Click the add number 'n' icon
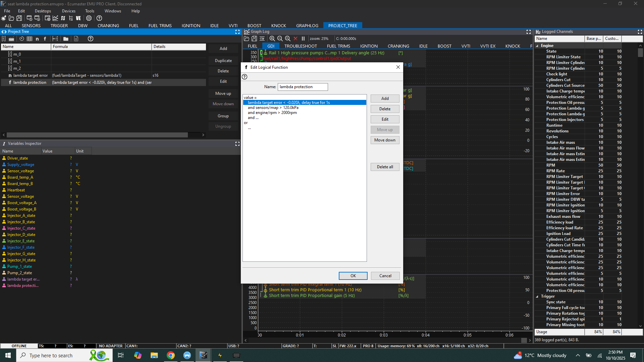644x362 pixels. tap(37, 39)
